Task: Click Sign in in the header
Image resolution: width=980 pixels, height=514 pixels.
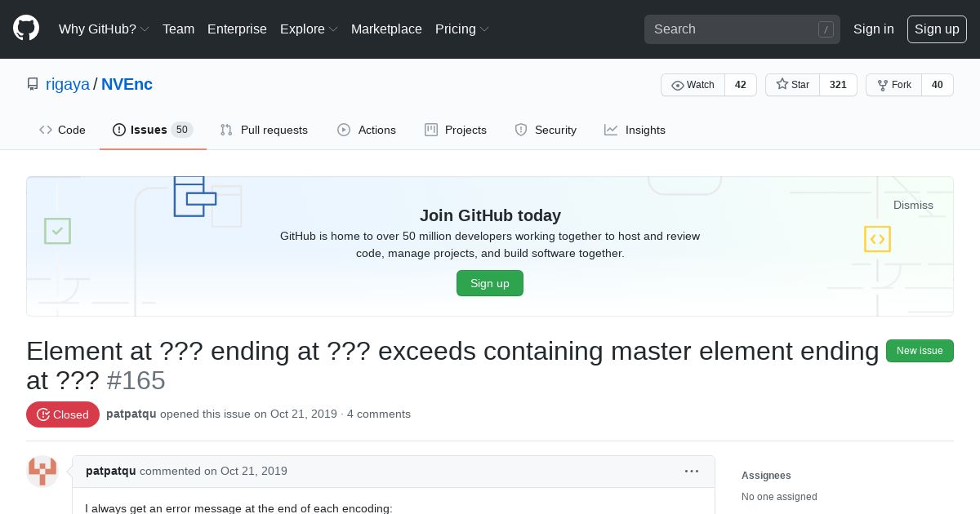Action: (874, 29)
